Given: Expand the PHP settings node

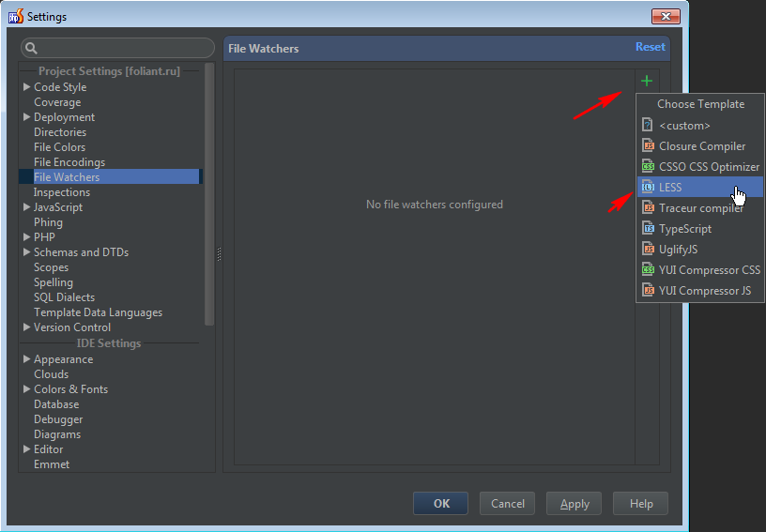Looking at the screenshot, I should (27, 237).
